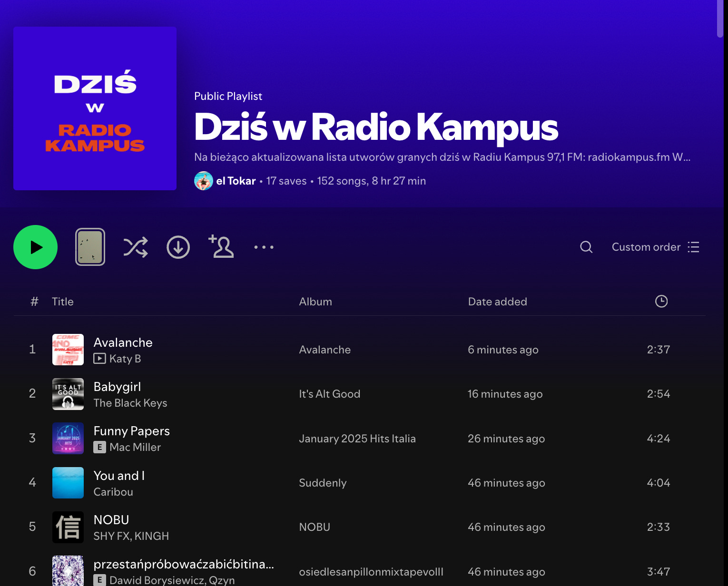Viewport: 728px width, 586px height.
Task: Select the przestańpróbowaćzabićbitina track title
Action: tap(184, 564)
